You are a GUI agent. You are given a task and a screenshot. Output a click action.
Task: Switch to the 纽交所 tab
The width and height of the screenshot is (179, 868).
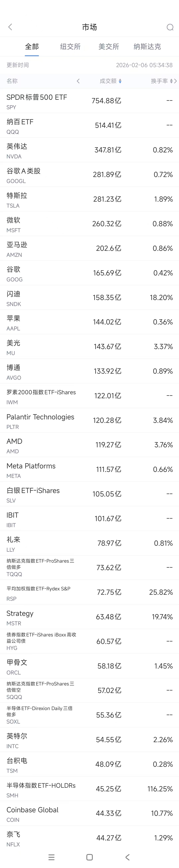pos(70,47)
